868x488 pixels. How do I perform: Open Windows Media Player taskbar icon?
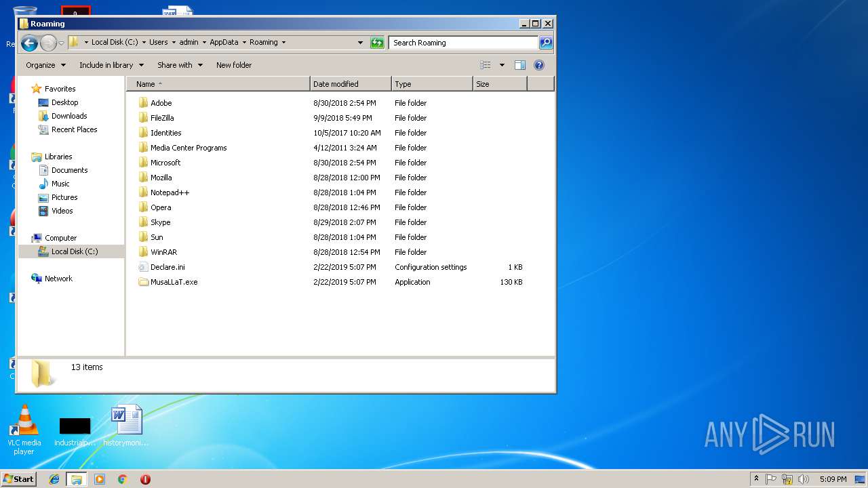[100, 479]
